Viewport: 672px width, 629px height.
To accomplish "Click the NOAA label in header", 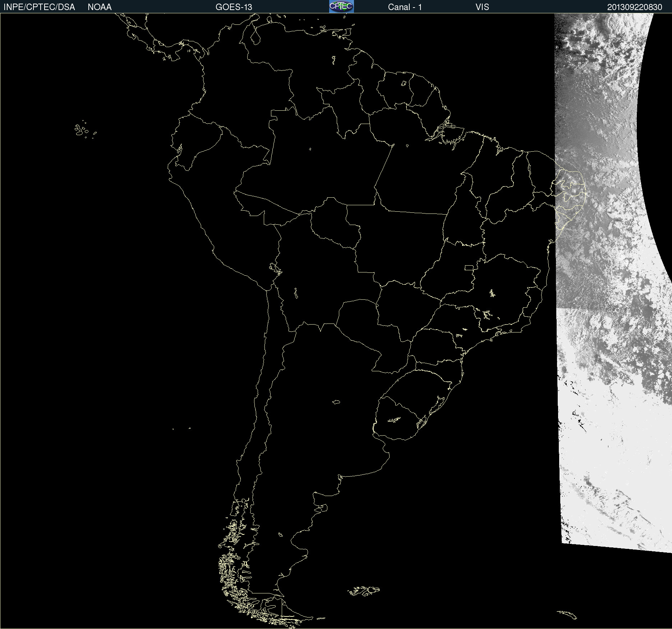I will click(100, 7).
